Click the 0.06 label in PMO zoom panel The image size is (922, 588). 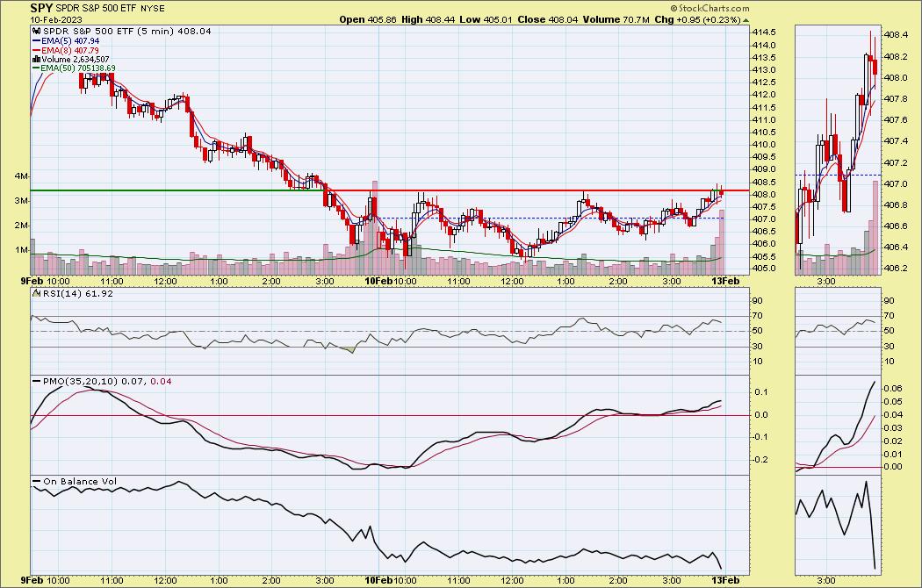pyautogui.click(x=893, y=388)
